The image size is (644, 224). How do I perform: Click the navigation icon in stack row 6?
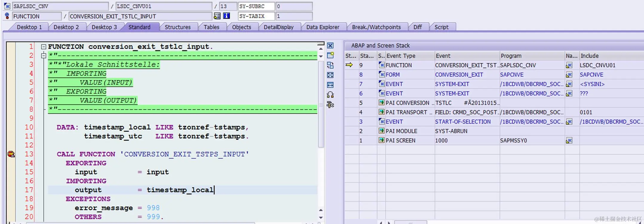coord(569,93)
